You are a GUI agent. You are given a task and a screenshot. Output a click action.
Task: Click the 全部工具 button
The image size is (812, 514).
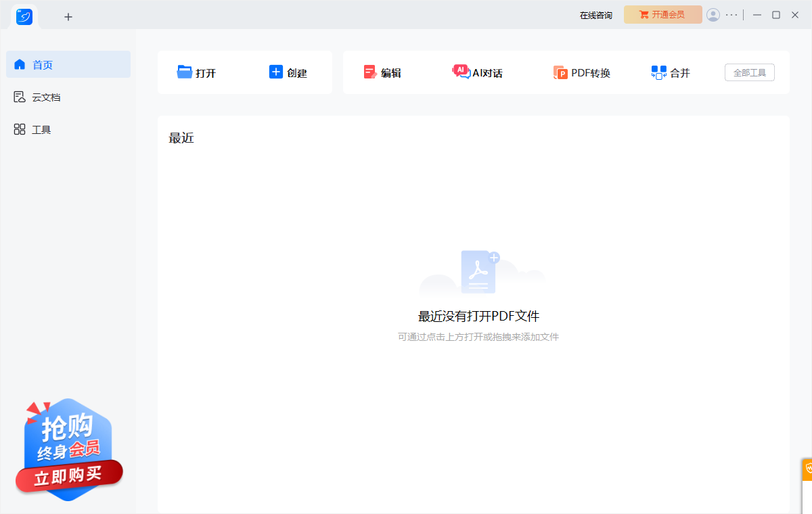tap(749, 72)
